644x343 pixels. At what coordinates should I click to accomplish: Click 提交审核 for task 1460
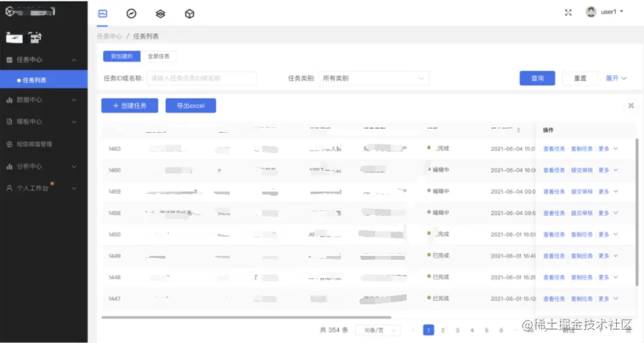pyautogui.click(x=582, y=170)
